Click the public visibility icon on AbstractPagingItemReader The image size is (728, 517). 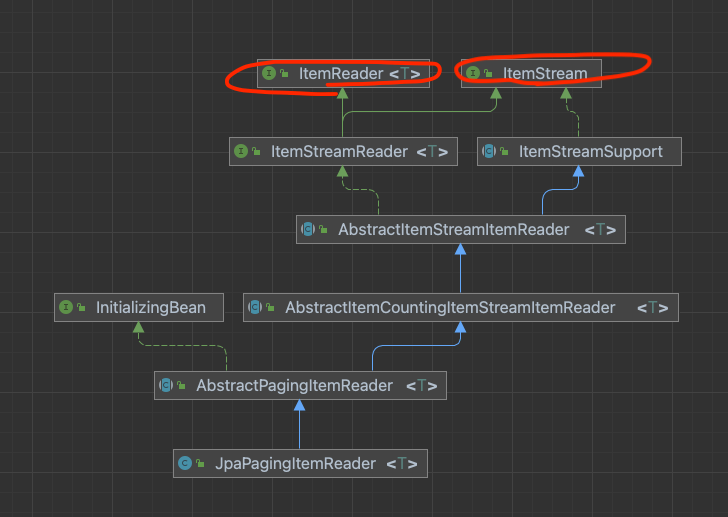coord(181,386)
